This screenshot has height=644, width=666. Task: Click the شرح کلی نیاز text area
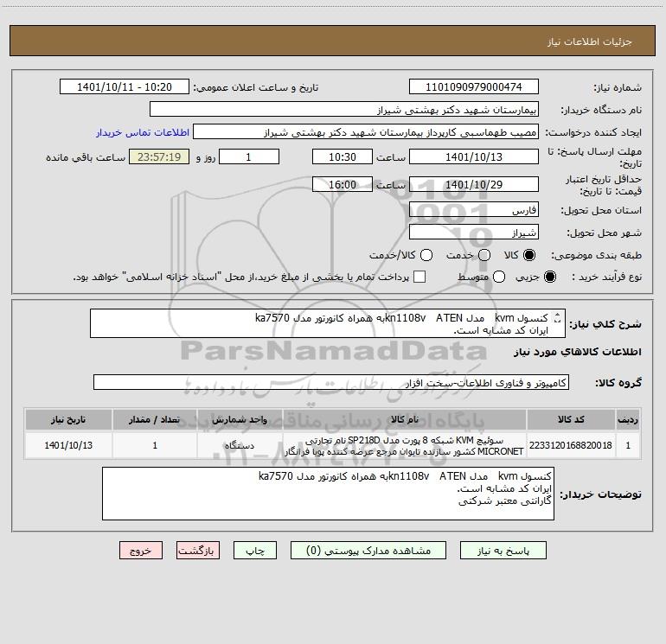point(328,323)
